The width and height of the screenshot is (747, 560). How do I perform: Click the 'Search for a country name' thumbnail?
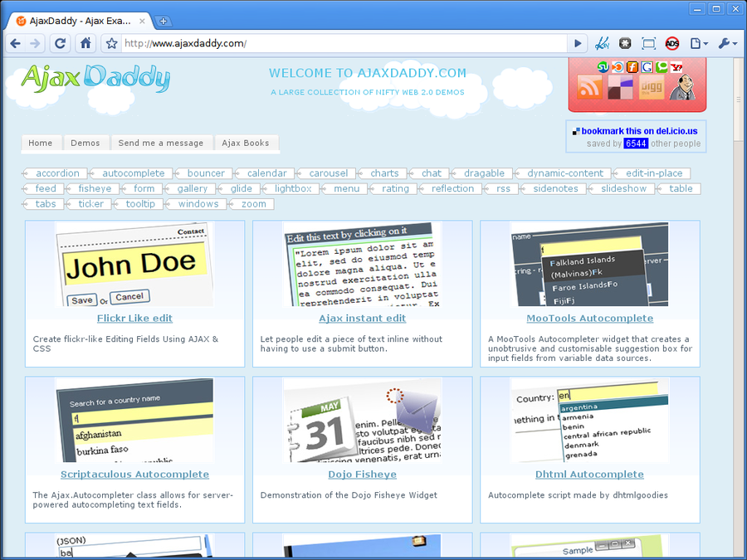[134, 420]
